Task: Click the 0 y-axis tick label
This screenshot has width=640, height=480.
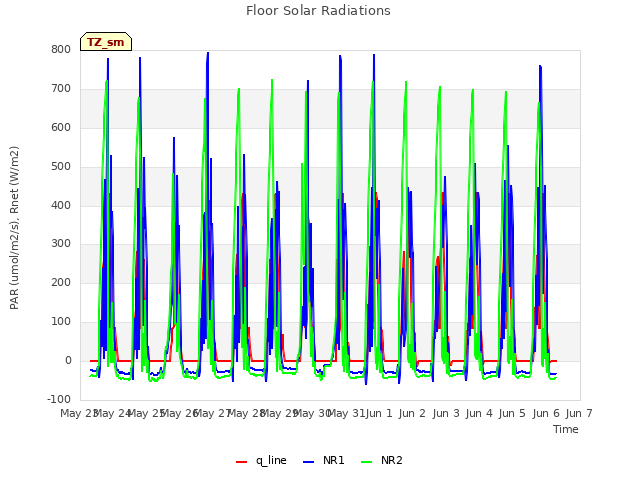Action: 68,360
